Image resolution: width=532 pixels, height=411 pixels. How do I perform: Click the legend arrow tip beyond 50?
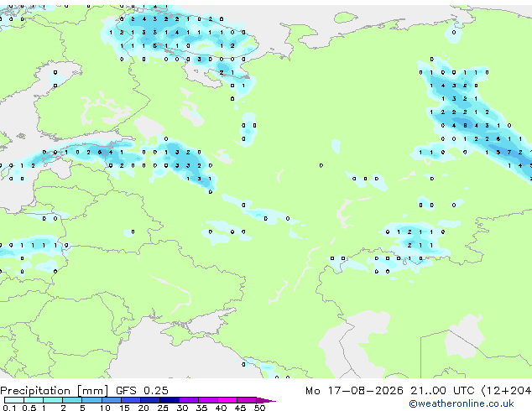click(266, 400)
